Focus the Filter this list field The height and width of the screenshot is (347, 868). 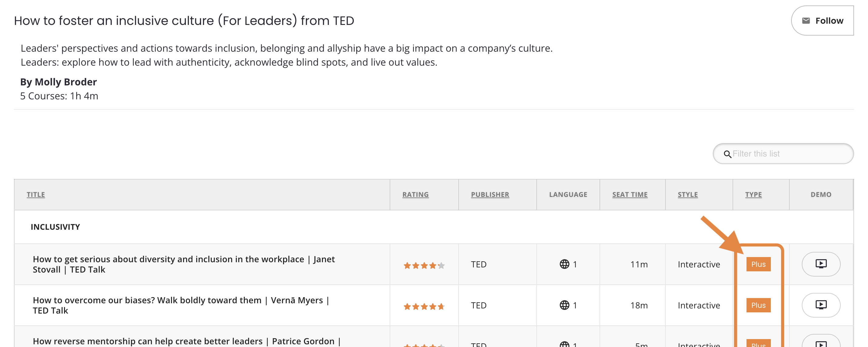(783, 154)
